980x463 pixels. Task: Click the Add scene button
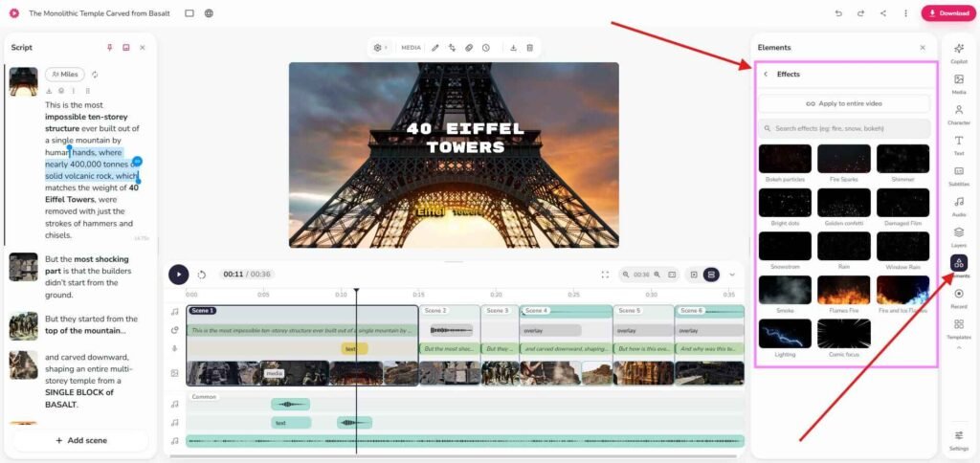(80, 440)
